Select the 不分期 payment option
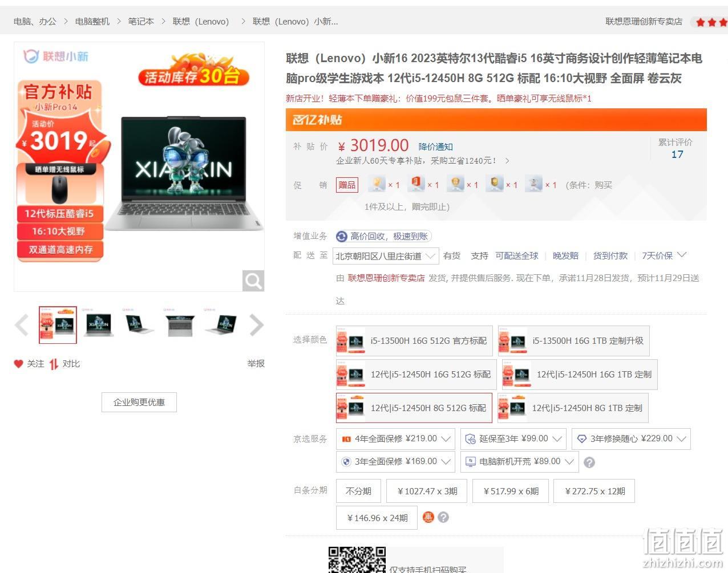Image resolution: width=728 pixels, height=573 pixels. pos(358,491)
